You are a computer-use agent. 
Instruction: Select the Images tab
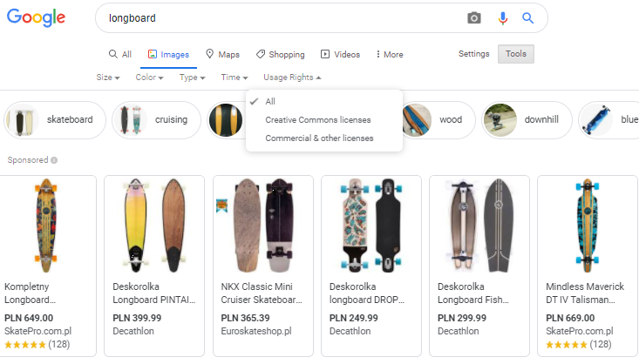coord(168,55)
